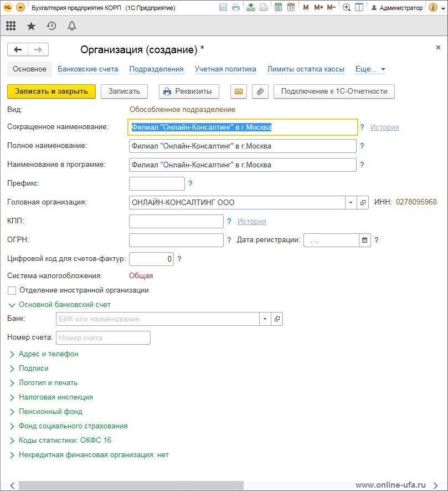Open the calendar icon in title bar
The image size is (448, 491).
click(x=291, y=7)
